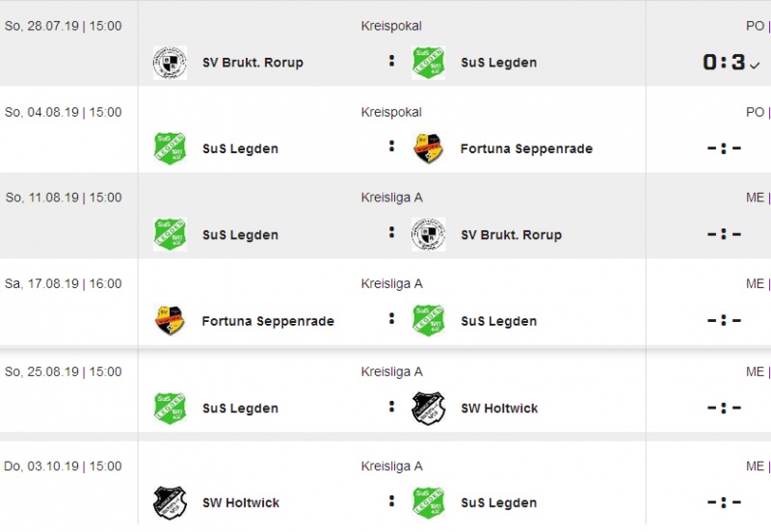Click the pending score for 17.08.19 match
This screenshot has width=771, height=532.
(x=724, y=321)
